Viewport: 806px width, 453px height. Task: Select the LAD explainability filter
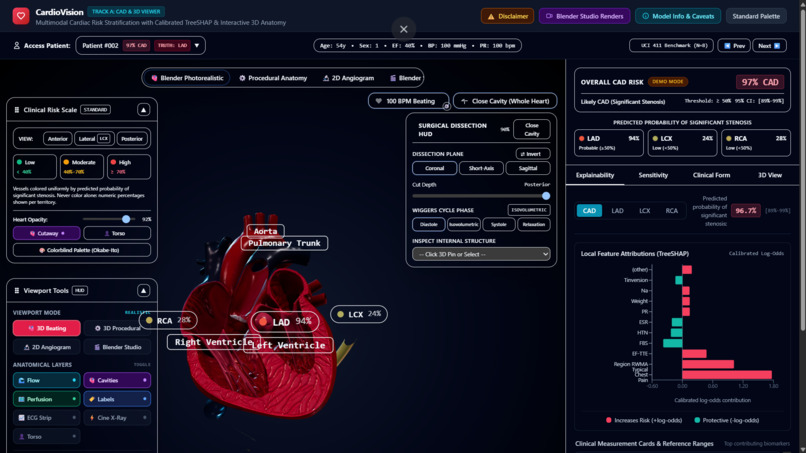[x=617, y=211]
